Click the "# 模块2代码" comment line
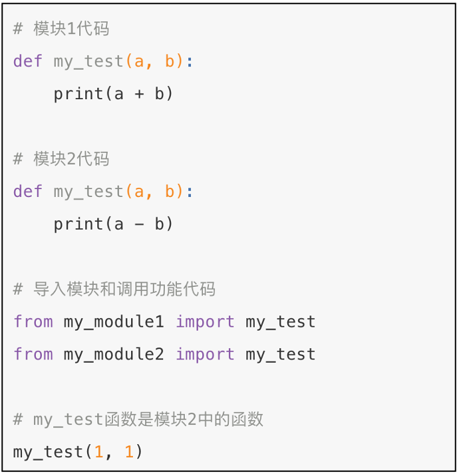 point(61,159)
